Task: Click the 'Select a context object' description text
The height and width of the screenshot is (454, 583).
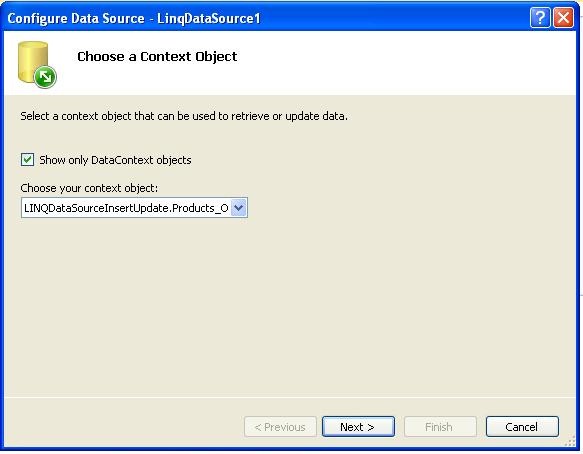Action: (x=184, y=116)
